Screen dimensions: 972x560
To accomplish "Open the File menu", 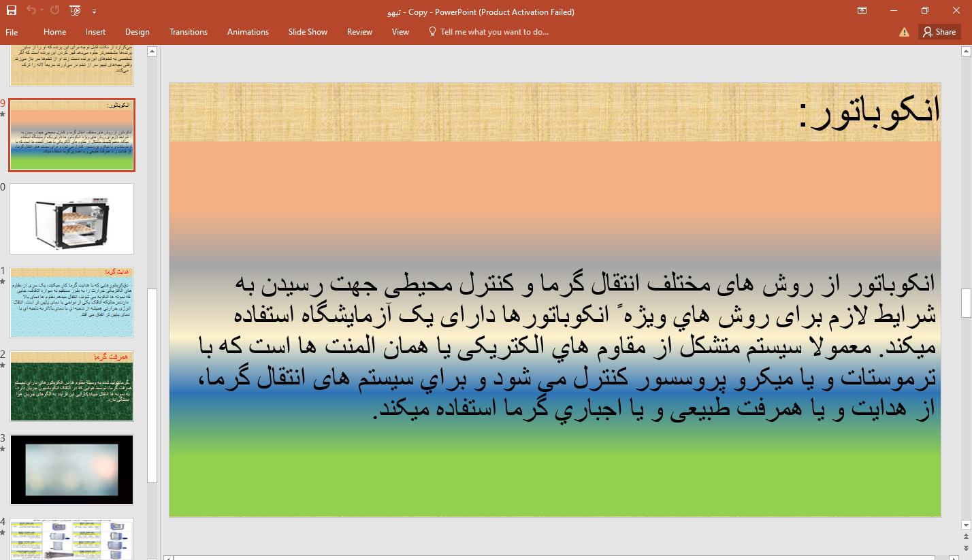I will pos(12,32).
